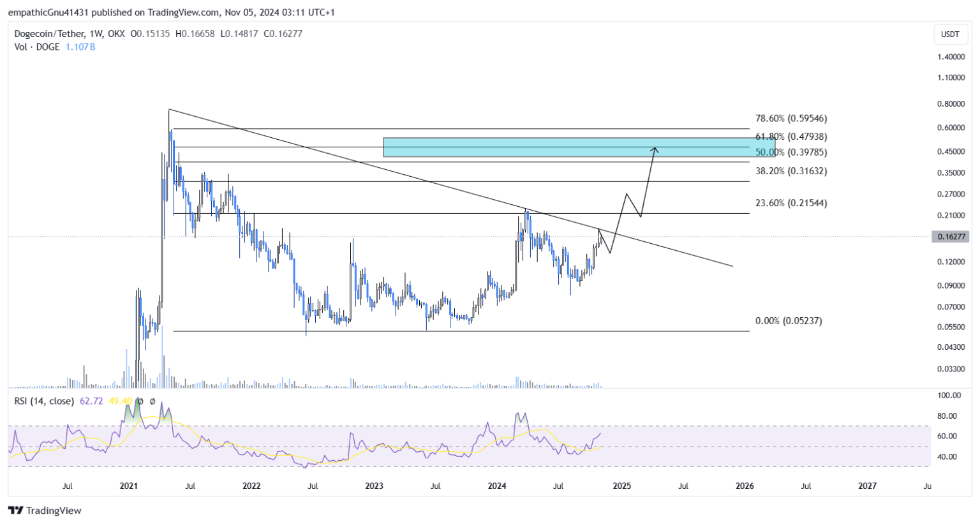Click the USDT currency button
This screenshot has width=980, height=524.
coord(950,34)
